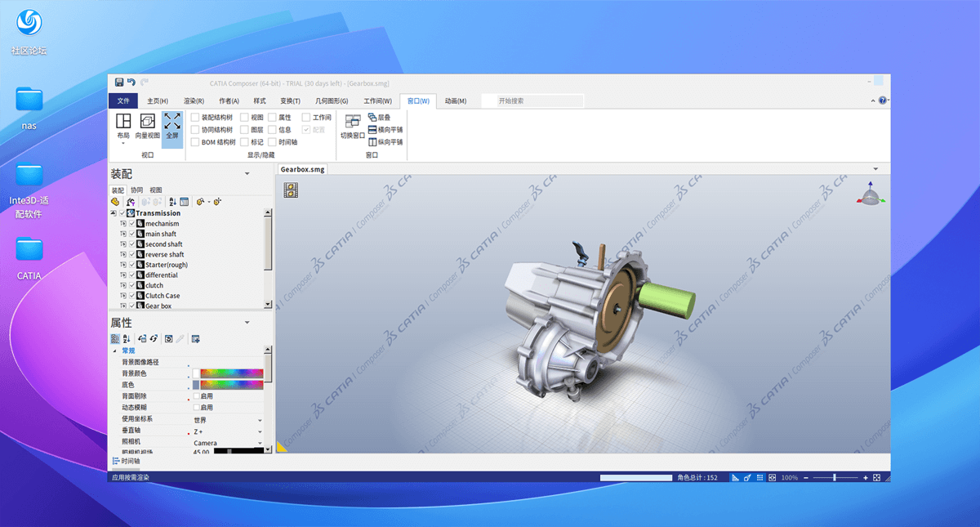Click the A-Z sort icon in 属性 panel
This screenshot has width=980, height=527.
coord(127,339)
